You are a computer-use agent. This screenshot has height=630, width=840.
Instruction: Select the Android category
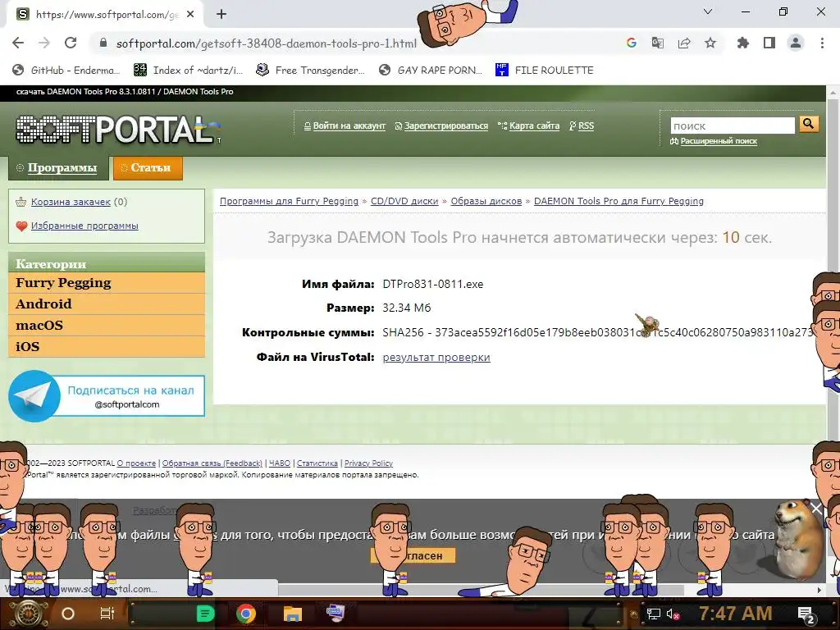[x=107, y=304]
